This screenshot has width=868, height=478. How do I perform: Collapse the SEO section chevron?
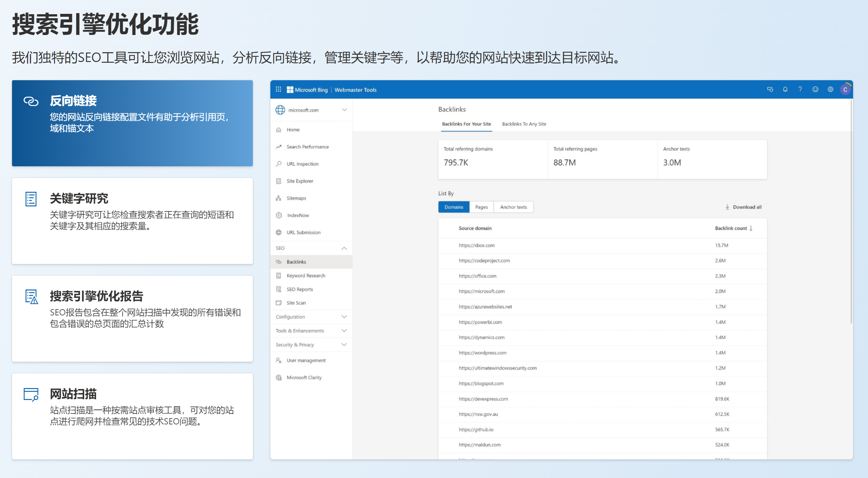(x=344, y=248)
